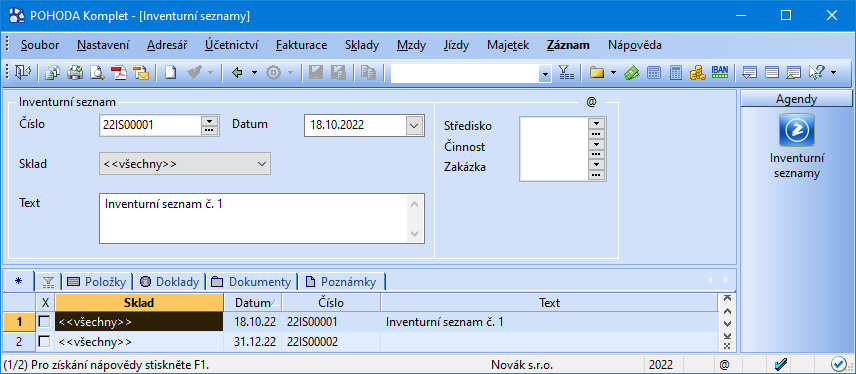Click the IBAN toolbar icon

[720, 72]
